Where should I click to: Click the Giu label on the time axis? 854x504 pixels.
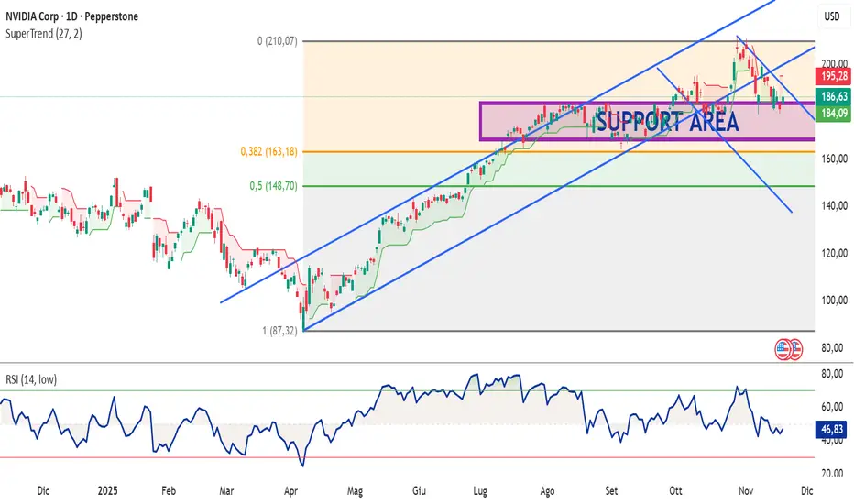[419, 491]
